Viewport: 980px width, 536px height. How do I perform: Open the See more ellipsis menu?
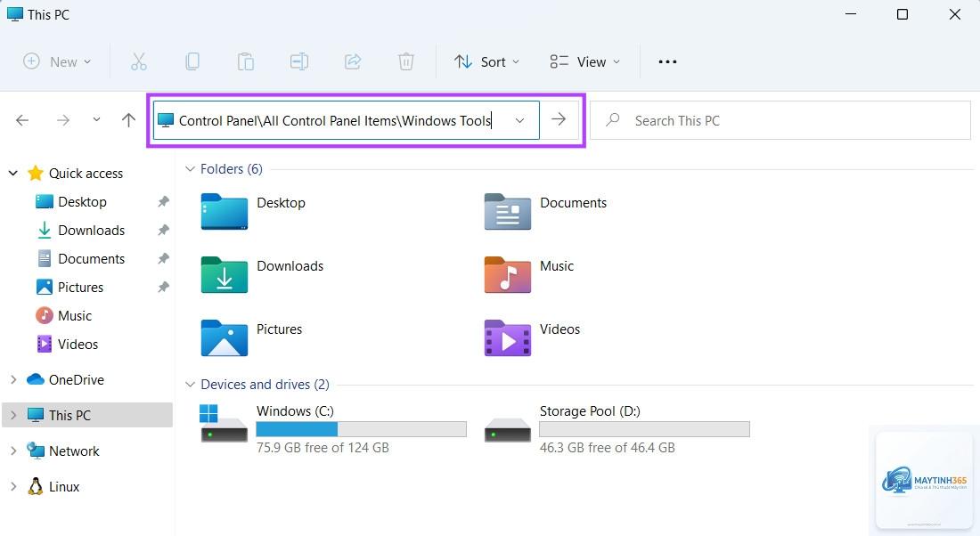667,61
